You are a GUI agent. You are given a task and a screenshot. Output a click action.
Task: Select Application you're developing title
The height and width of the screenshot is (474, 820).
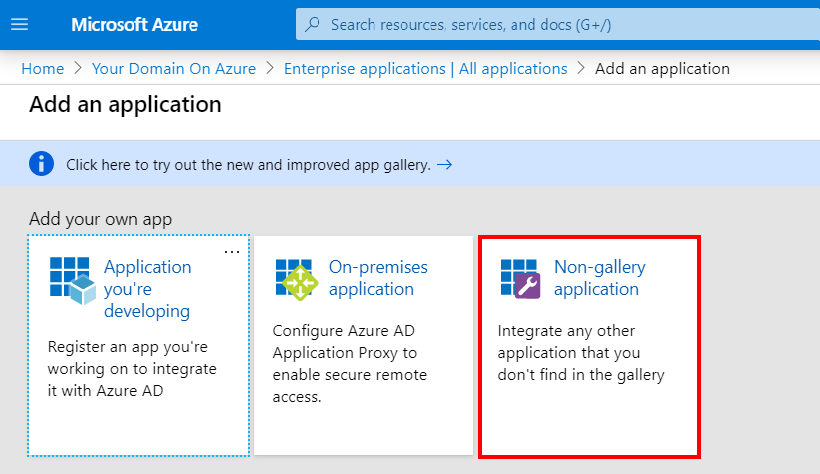pyautogui.click(x=147, y=289)
